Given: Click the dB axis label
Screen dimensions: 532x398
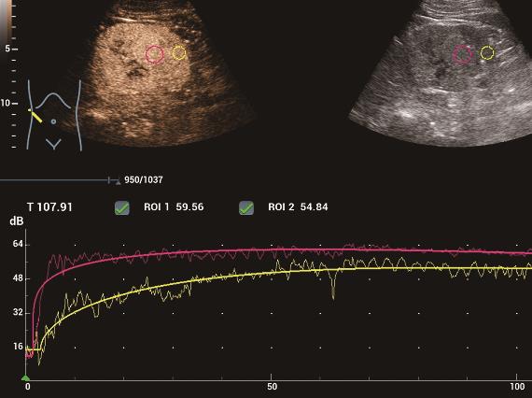Looking at the screenshot, I should click(x=17, y=221).
